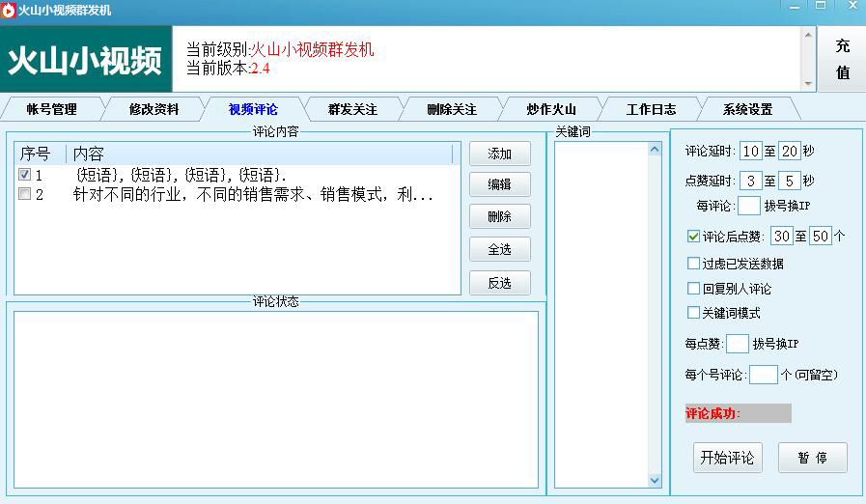Click the 火山小视频 logo banner
This screenshot has height=504, width=866.
[86, 59]
